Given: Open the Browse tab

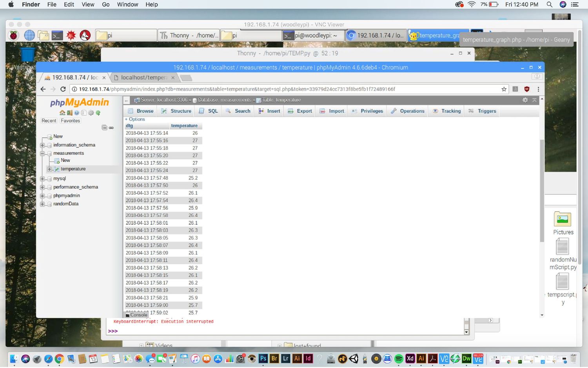Looking at the screenshot, I should (141, 111).
